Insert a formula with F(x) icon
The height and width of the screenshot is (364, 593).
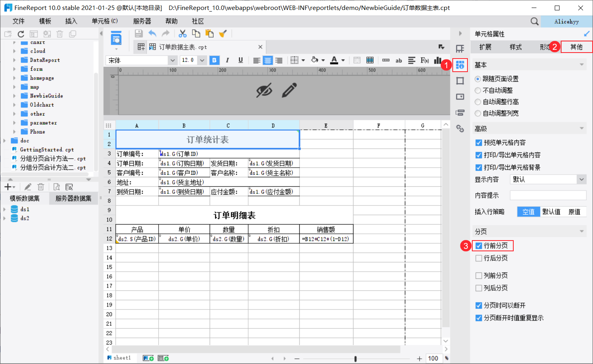tap(425, 60)
